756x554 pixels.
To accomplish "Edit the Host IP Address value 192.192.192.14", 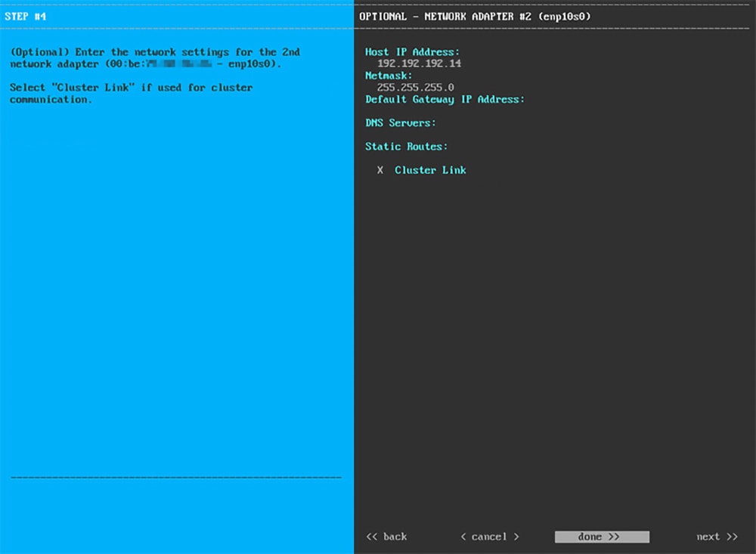I will click(419, 63).
